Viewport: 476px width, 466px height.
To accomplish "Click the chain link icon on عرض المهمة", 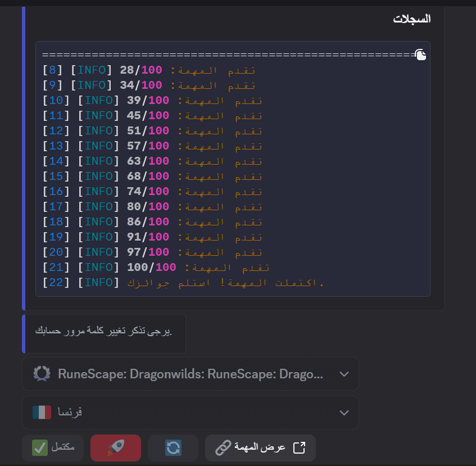I will [223, 448].
